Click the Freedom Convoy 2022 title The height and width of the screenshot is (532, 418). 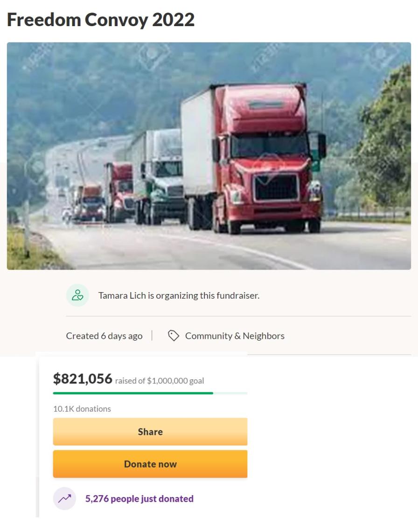coord(101,20)
